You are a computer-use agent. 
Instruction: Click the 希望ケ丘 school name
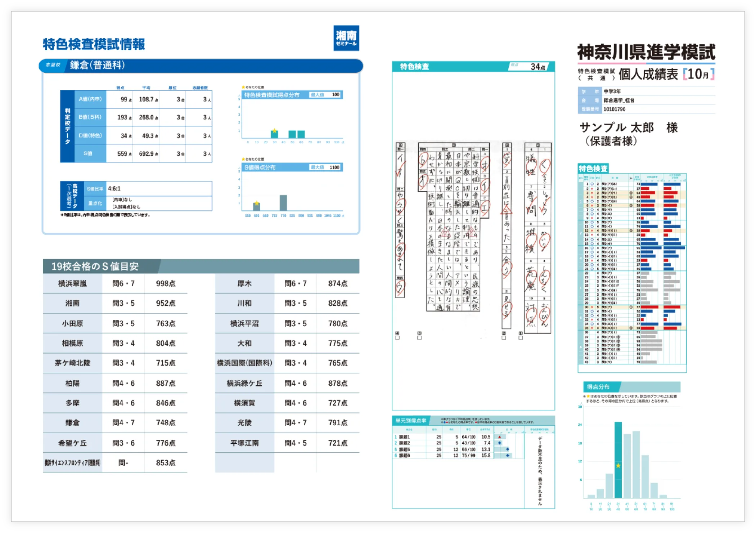point(72,443)
